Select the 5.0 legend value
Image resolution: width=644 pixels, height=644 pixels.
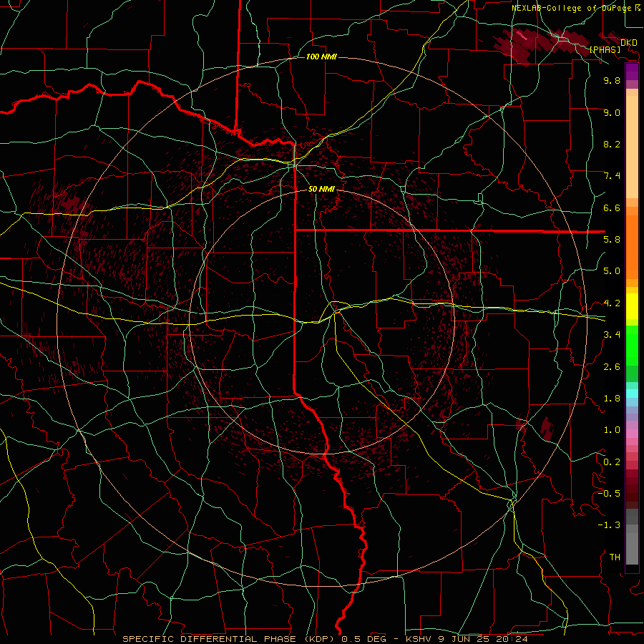612,271
